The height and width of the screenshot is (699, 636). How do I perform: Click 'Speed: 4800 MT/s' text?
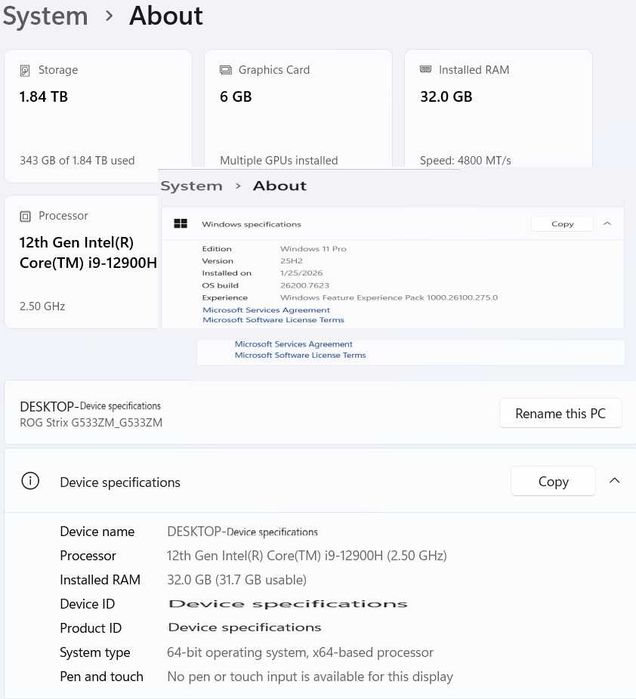(465, 160)
